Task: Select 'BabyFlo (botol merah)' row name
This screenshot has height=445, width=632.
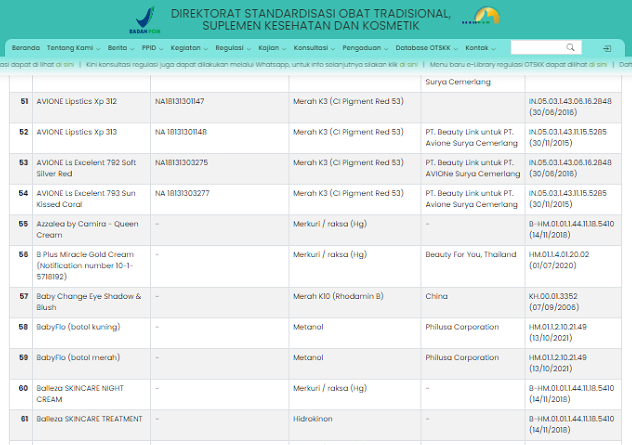Action: point(78,358)
